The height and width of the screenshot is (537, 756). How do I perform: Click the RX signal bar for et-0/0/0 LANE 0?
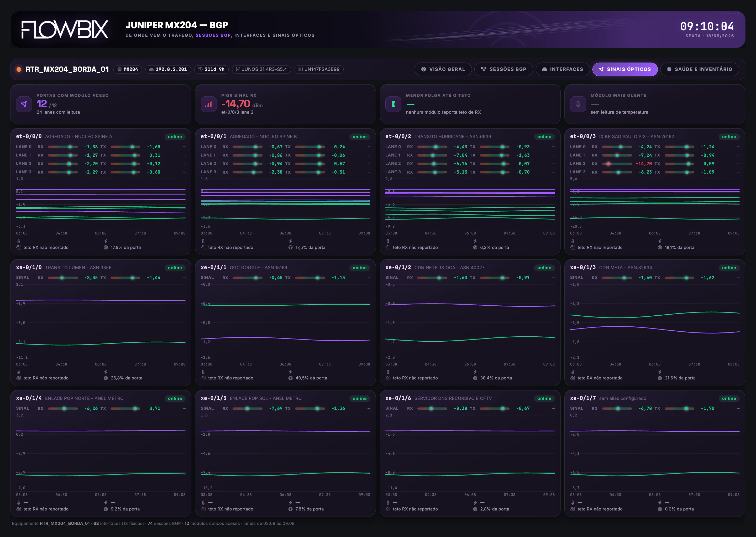[x=63, y=147]
